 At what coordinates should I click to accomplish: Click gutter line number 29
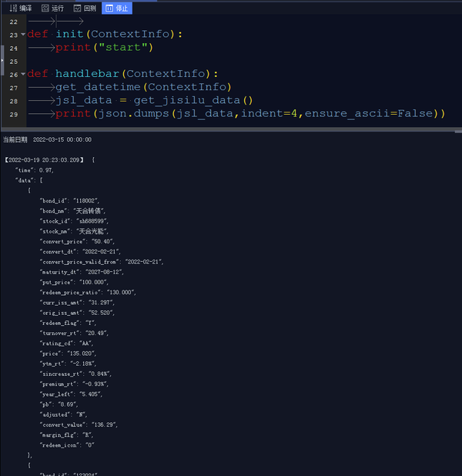coord(14,114)
